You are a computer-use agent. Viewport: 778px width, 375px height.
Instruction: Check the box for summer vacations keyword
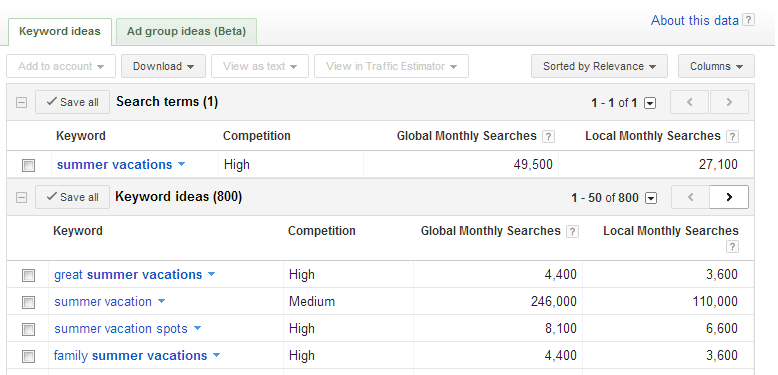coord(28,165)
